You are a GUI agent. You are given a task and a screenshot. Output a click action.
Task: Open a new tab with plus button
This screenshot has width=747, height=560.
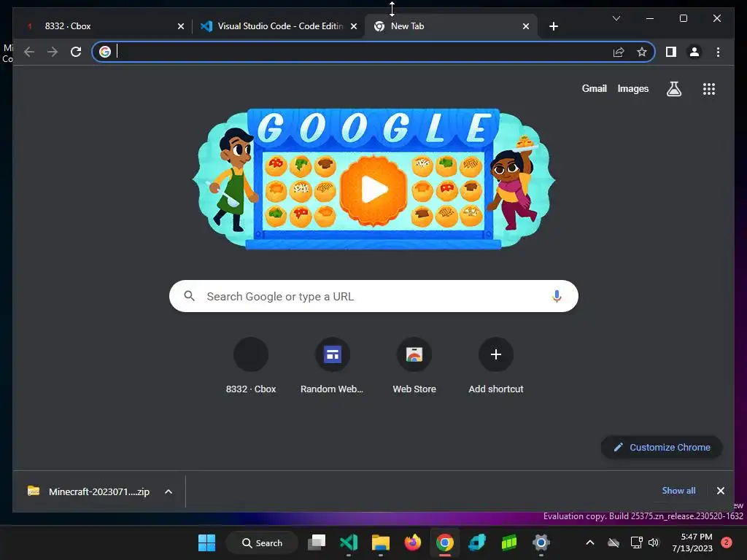click(x=554, y=26)
